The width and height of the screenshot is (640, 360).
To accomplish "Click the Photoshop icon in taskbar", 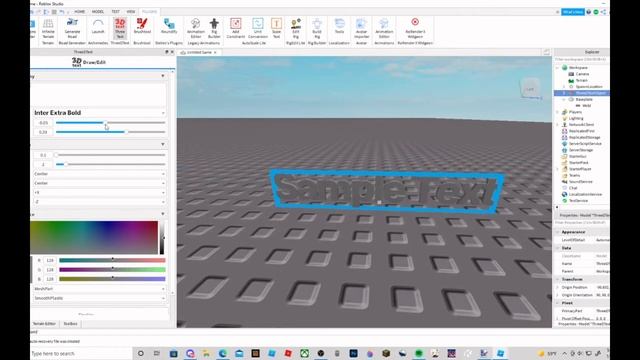I will coord(353,353).
